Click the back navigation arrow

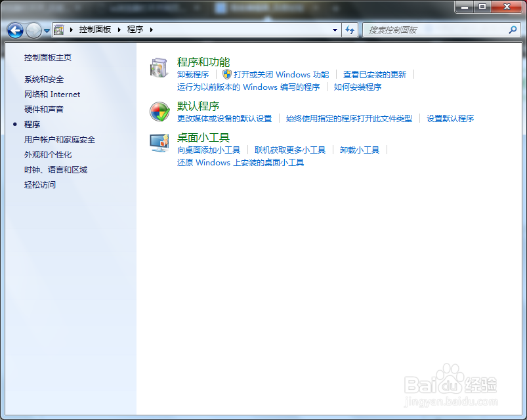(x=14, y=30)
